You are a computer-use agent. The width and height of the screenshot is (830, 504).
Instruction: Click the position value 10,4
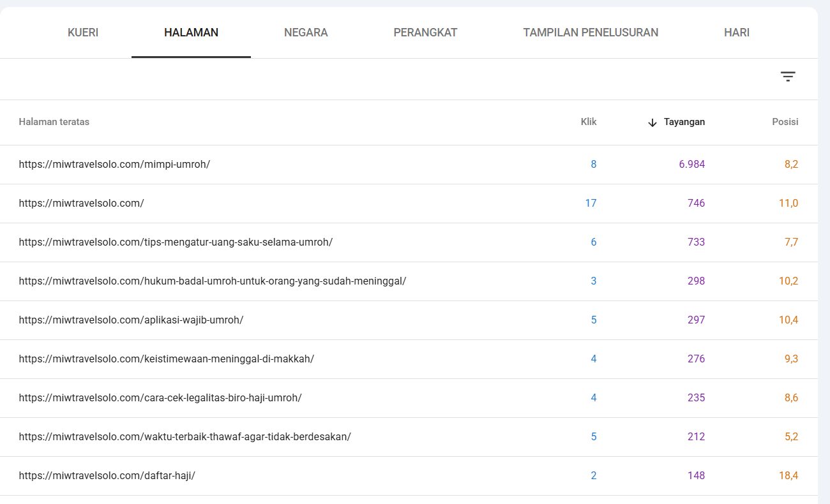[x=788, y=320]
